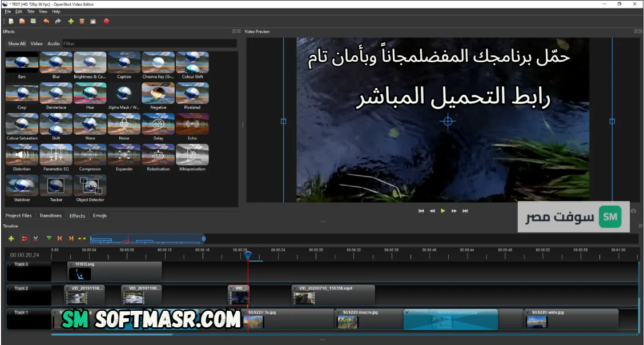Jump to end of the video preview
The width and height of the screenshot is (644, 345).
coord(465,211)
